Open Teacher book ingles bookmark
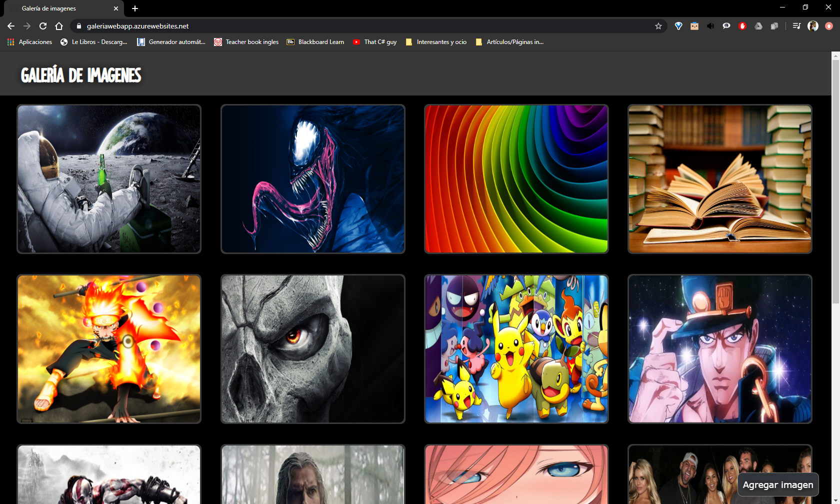This screenshot has width=840, height=504. [246, 42]
